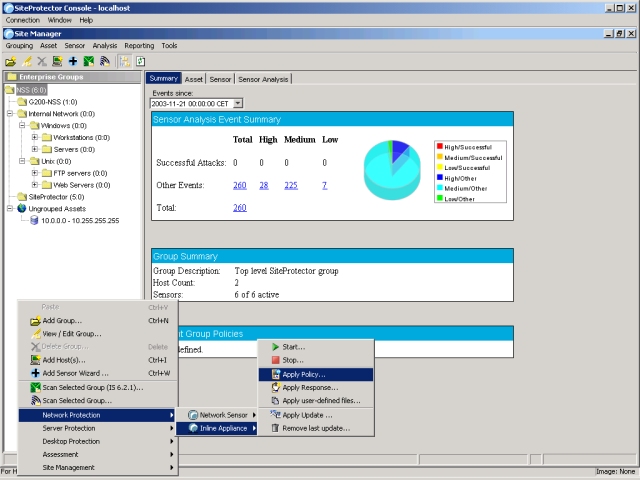Open the Site Management submenu
This screenshot has height=480, width=640.
[98, 467]
